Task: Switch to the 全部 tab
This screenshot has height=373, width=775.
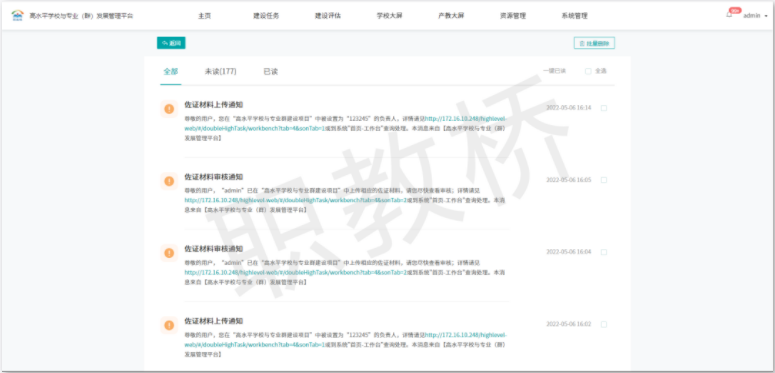Action: pos(171,72)
